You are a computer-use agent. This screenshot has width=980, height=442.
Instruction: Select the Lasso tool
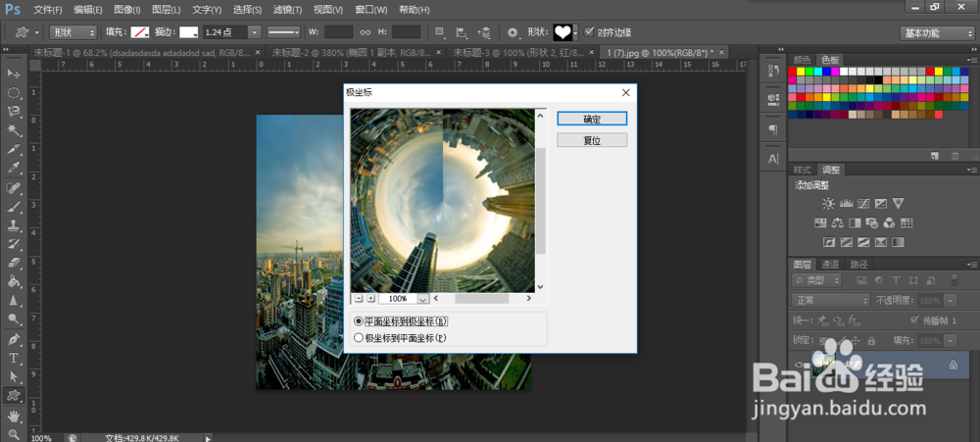(x=13, y=112)
